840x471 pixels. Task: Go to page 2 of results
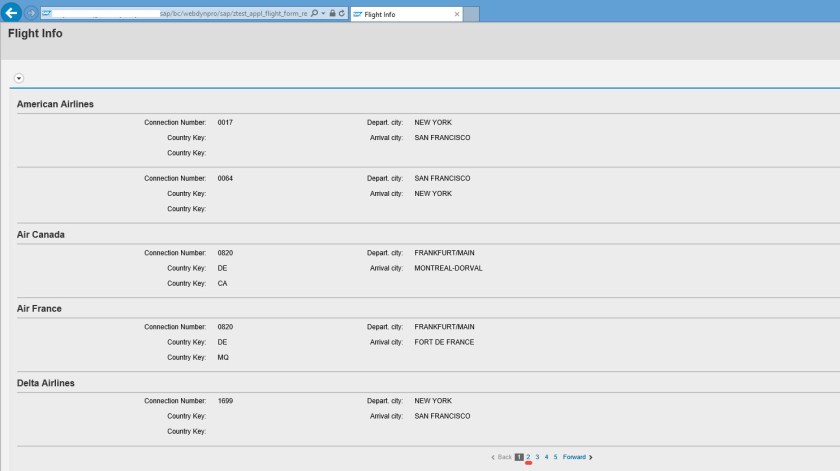pyautogui.click(x=528, y=457)
